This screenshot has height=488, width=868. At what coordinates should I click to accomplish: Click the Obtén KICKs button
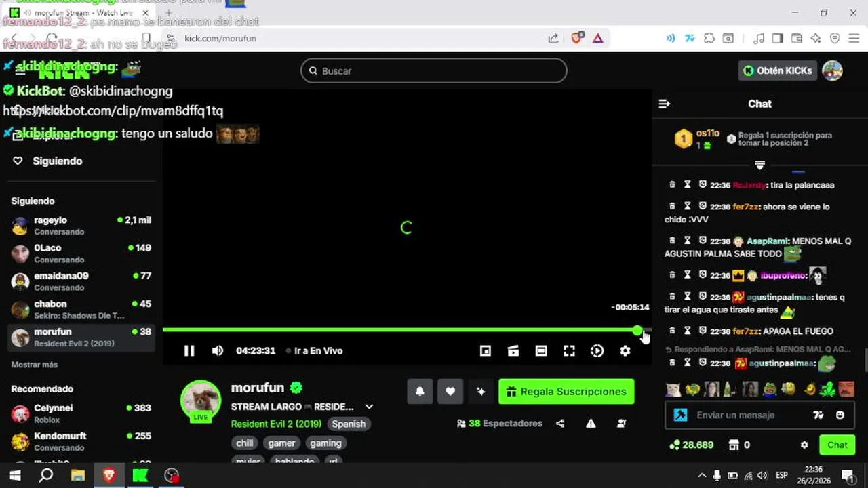pos(777,70)
